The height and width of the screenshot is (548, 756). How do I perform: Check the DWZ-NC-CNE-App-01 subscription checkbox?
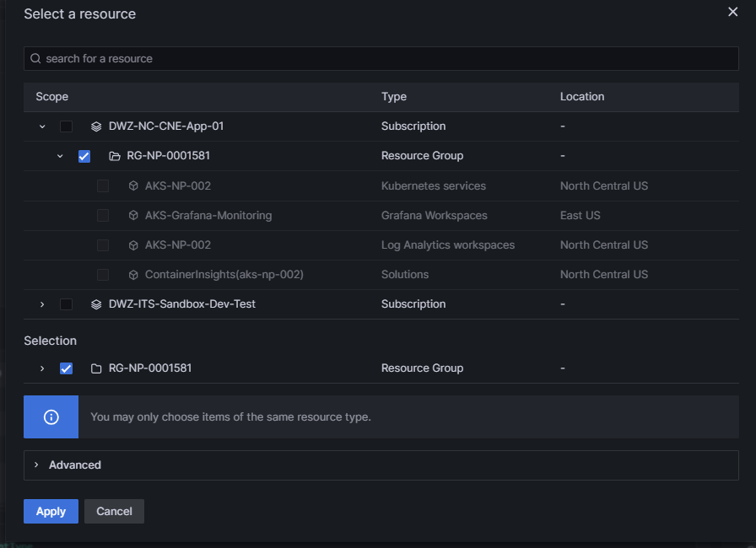click(66, 126)
